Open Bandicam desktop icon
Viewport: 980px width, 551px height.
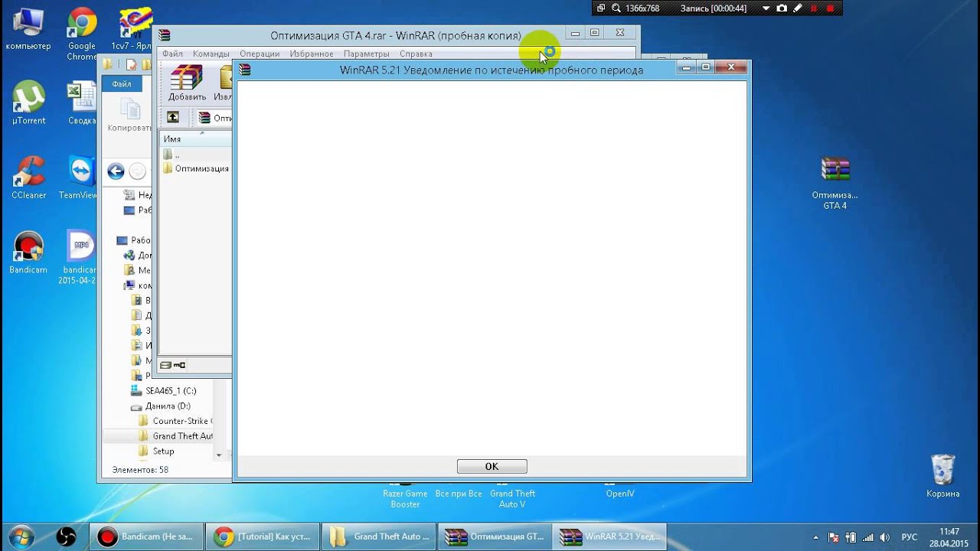(x=28, y=253)
